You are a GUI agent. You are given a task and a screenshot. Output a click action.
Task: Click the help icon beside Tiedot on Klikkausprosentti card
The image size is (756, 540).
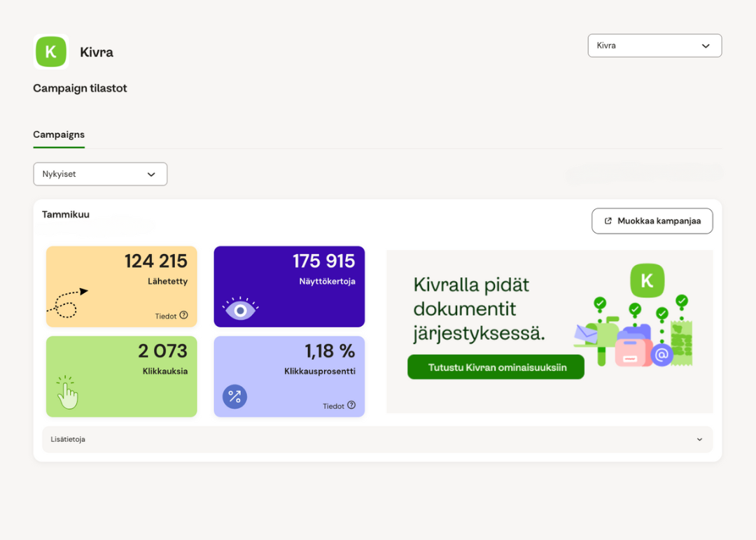pos(351,405)
